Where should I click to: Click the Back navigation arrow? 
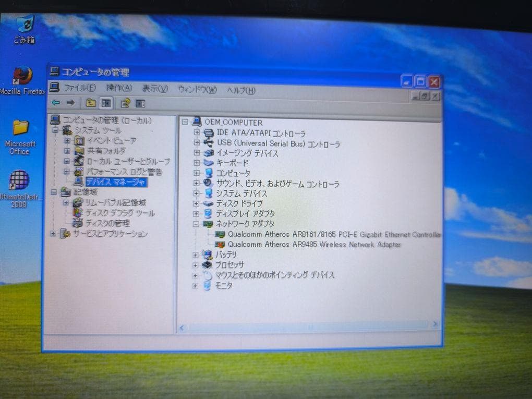(56, 103)
